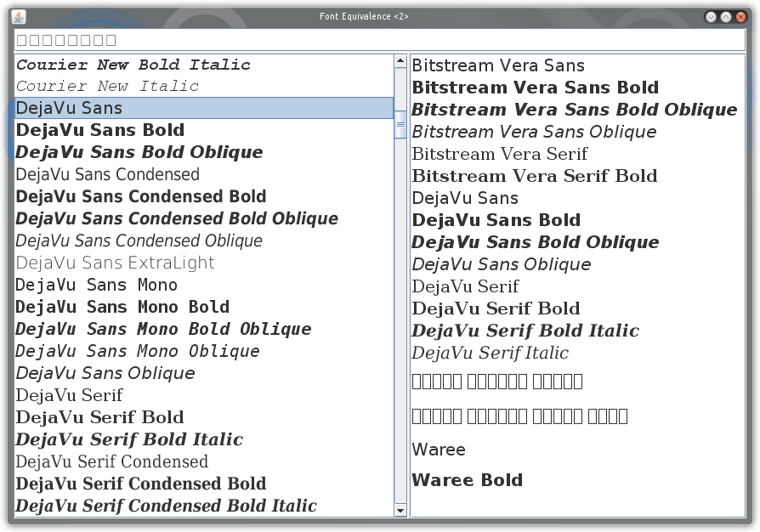Select Bitstream Vera Sans Oblique
Image resolution: width=760 pixels, height=532 pixels.
click(x=577, y=132)
